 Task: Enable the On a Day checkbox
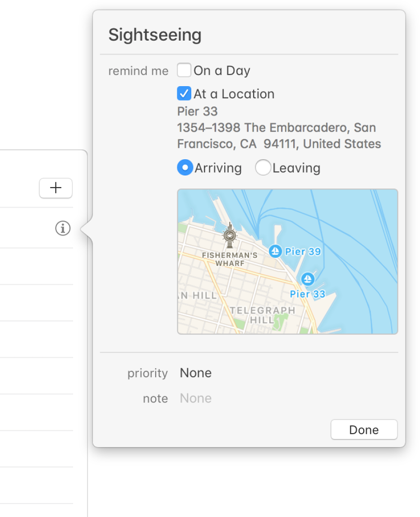point(184,70)
